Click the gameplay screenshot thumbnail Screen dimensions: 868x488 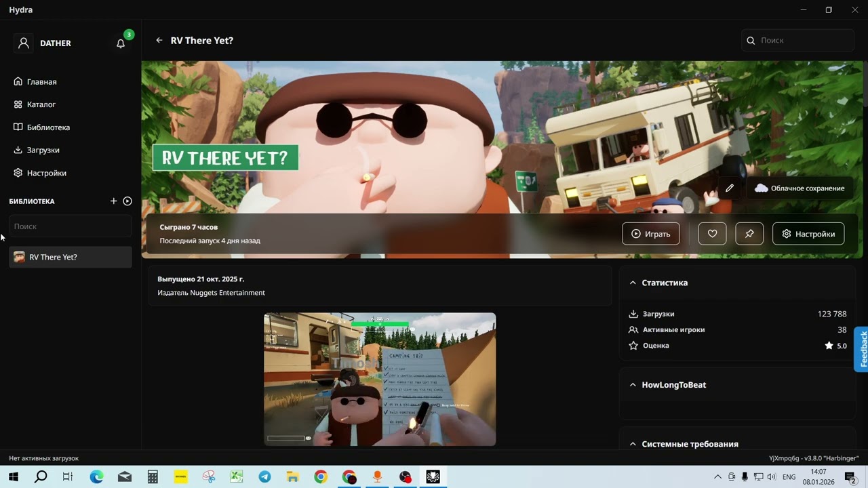click(x=380, y=380)
